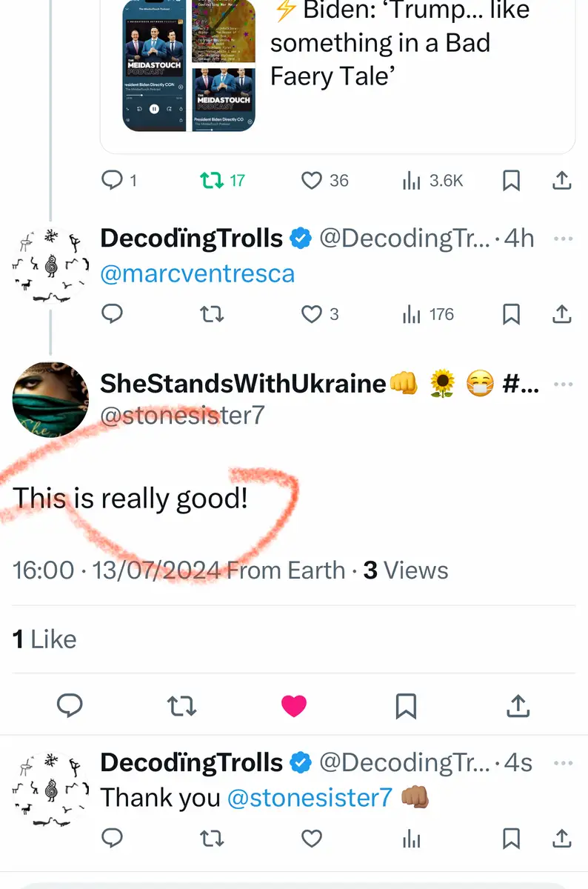Image resolution: width=588 pixels, height=889 pixels.
Task: Share the 'This is really good!' tweet
Action: pos(518,707)
